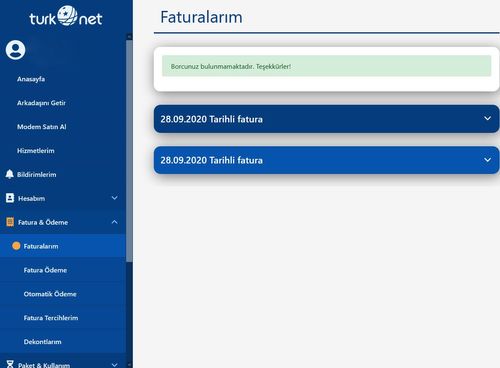Open Fatura Tercihlerim page
The height and width of the screenshot is (368, 500).
(51, 318)
